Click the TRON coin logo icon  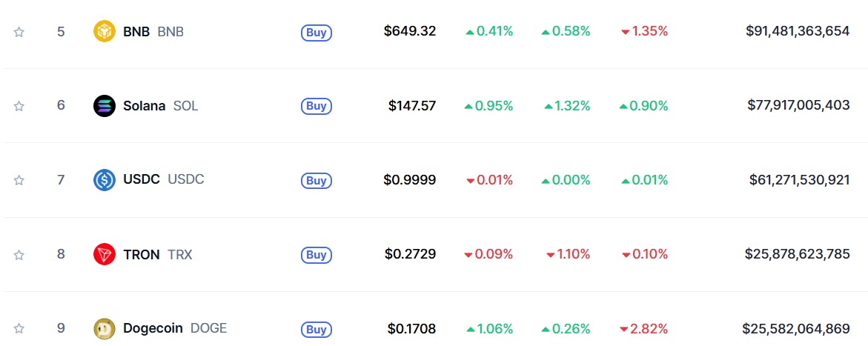104,255
